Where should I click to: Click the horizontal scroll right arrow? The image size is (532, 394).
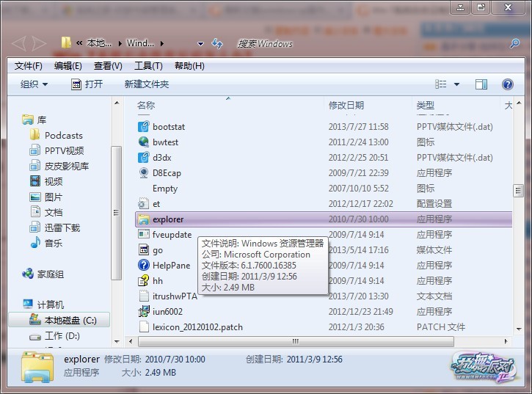506,341
